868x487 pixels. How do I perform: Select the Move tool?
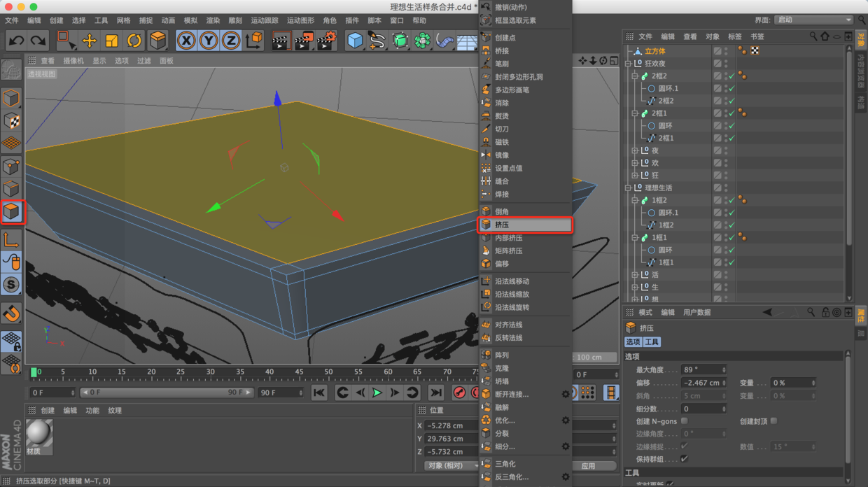(x=89, y=41)
